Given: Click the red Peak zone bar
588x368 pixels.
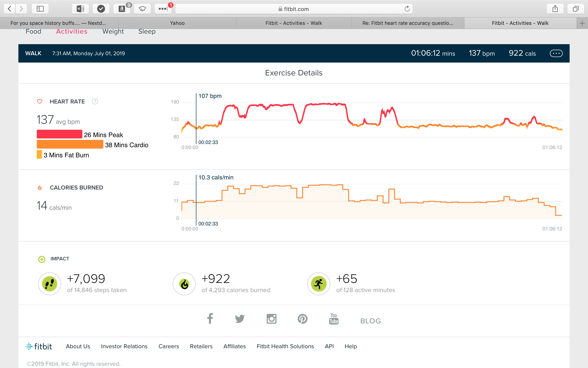Looking at the screenshot, I should [x=59, y=134].
